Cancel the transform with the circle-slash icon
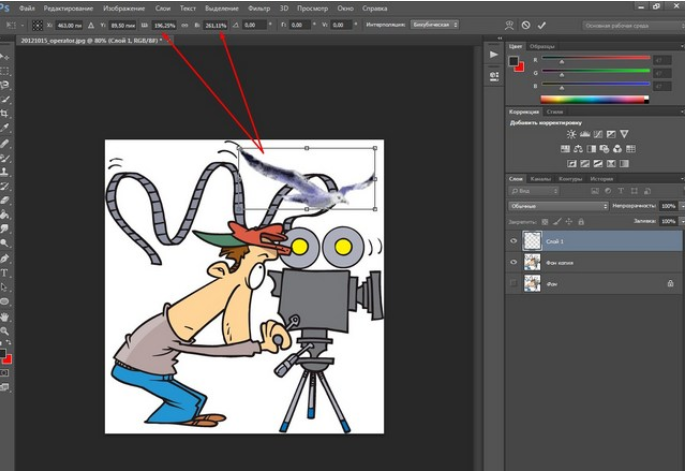Screen dimensions: 687x472 coord(526,24)
